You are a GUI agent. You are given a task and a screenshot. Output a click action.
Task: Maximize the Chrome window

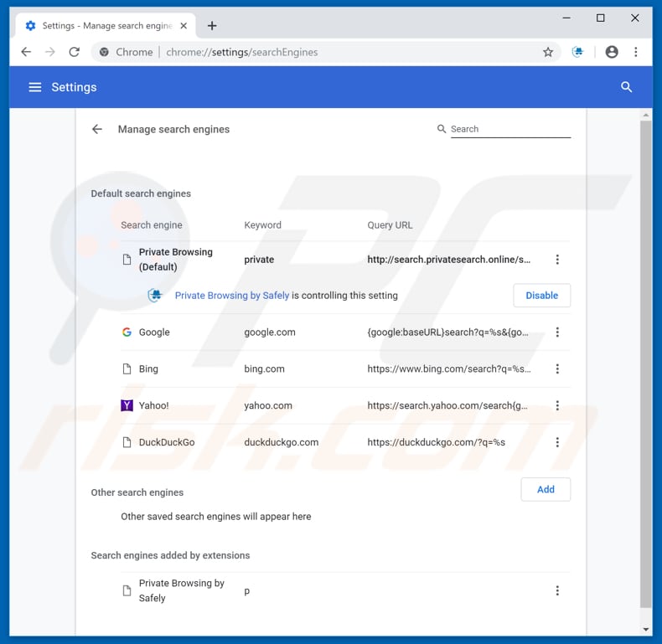click(600, 18)
